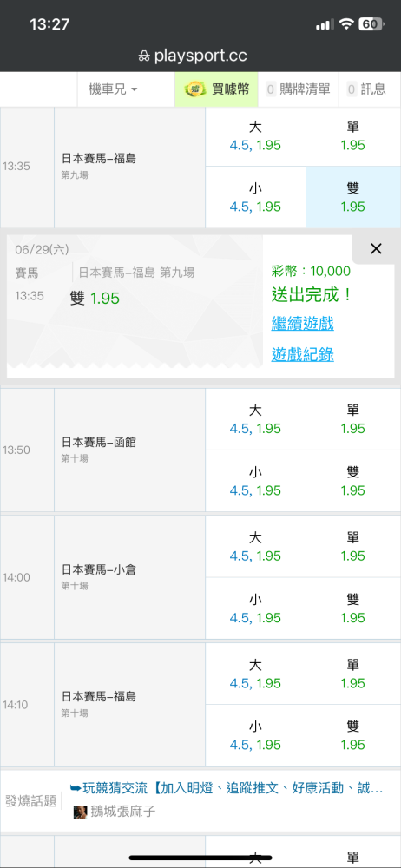This screenshot has width=401, height=868.
Task: Choose 小 4.5 for 福島 第十場 at 14:10
Action: (255, 736)
